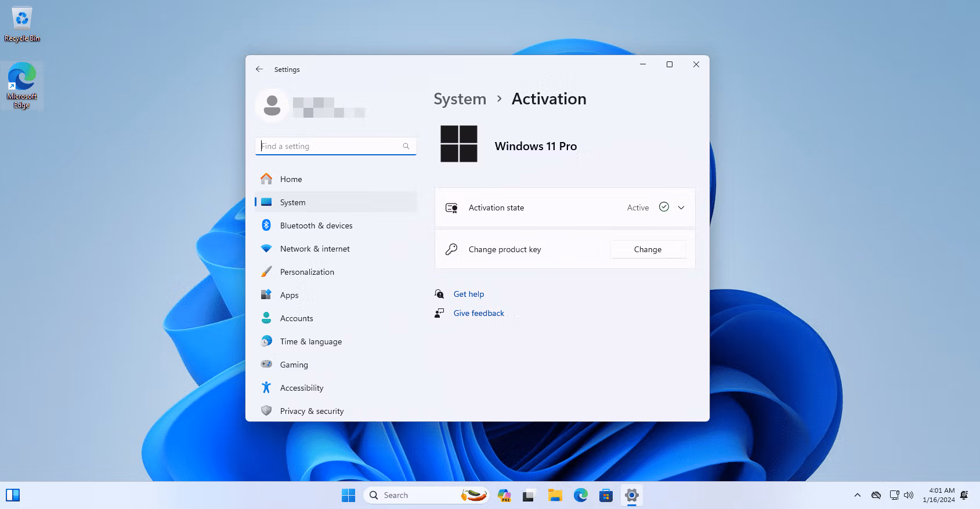Viewport: 980px width, 509px height.
Task: Open Privacy & security settings
Action: (336, 411)
